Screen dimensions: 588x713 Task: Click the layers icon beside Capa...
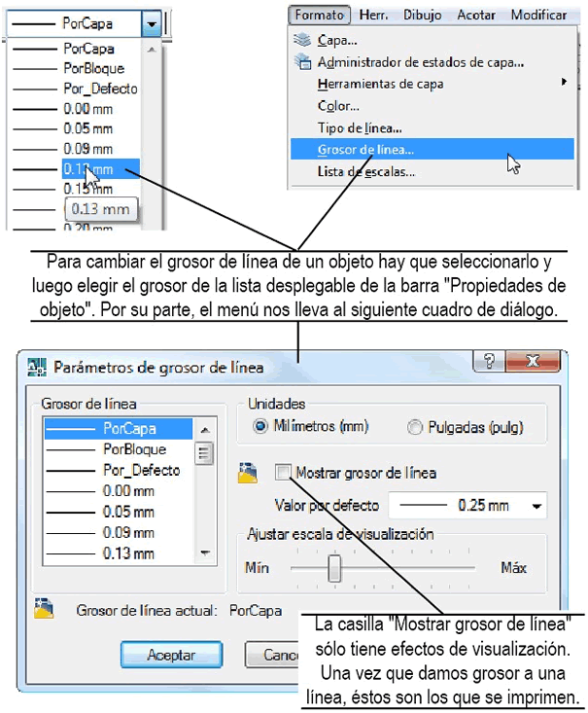click(x=301, y=40)
